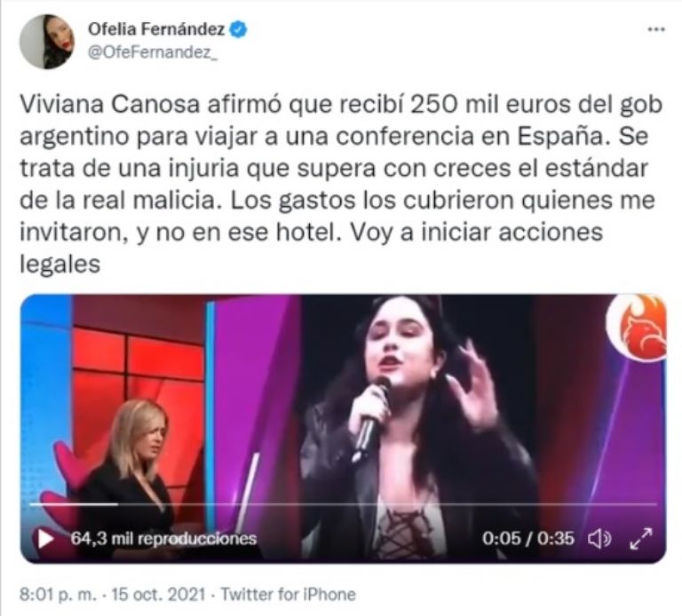Seek on the video progress bar
Screen dimensions: 682x616
(x=343, y=504)
